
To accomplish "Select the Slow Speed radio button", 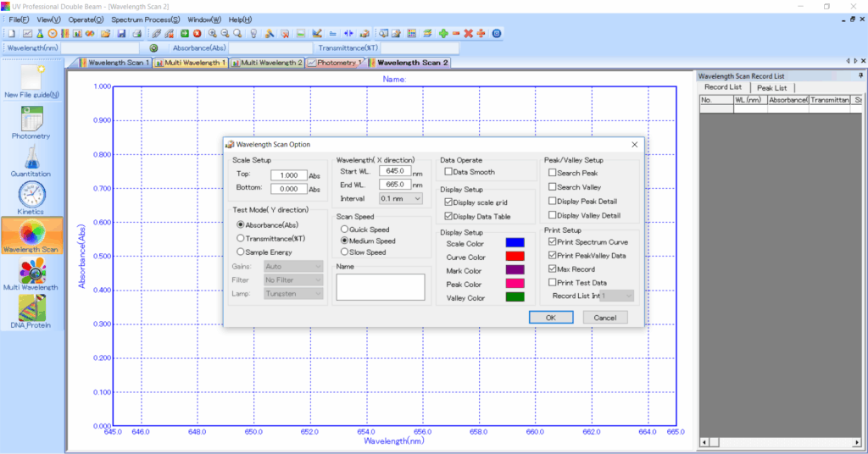I will (343, 252).
